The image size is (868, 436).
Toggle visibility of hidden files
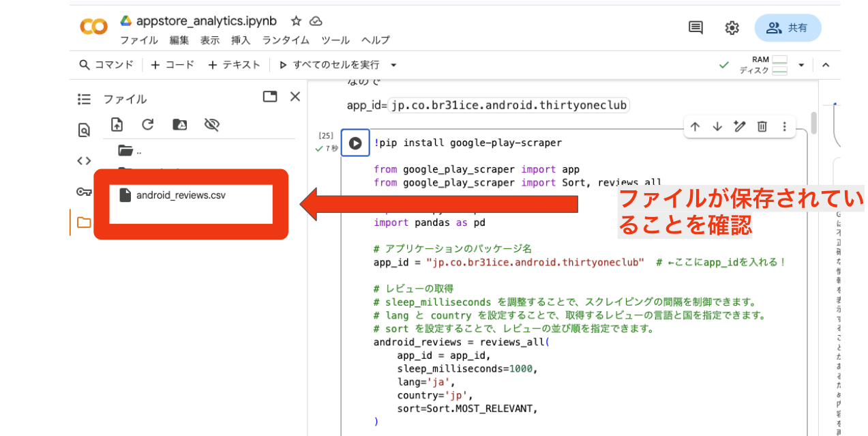tap(211, 125)
